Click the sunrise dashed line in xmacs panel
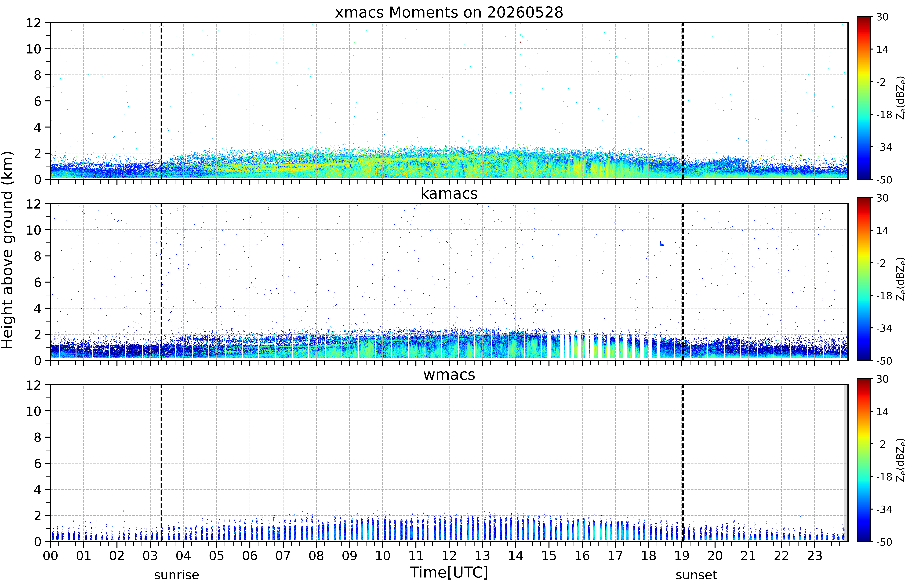912x588 pixels. pyautogui.click(x=161, y=101)
